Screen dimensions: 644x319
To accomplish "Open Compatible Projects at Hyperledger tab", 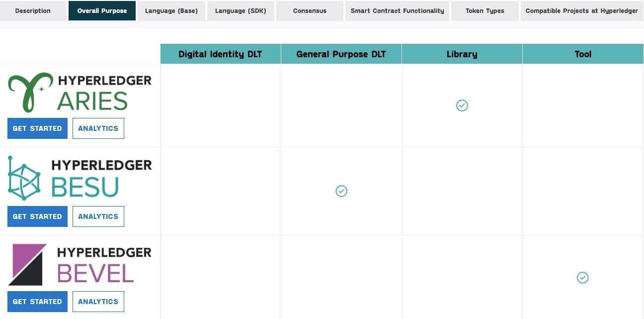I will (x=582, y=10).
